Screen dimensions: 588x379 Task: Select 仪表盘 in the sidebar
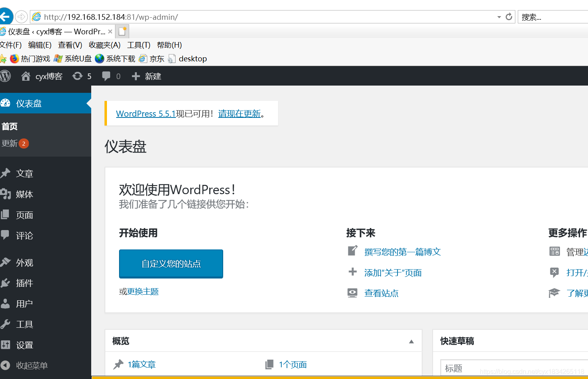pos(46,103)
